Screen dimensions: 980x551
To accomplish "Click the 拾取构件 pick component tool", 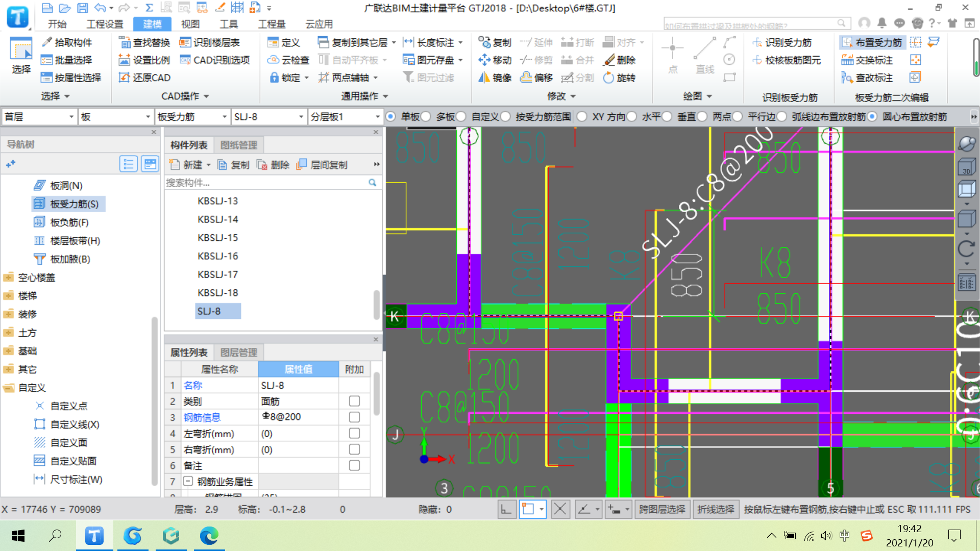I will click(x=67, y=42).
